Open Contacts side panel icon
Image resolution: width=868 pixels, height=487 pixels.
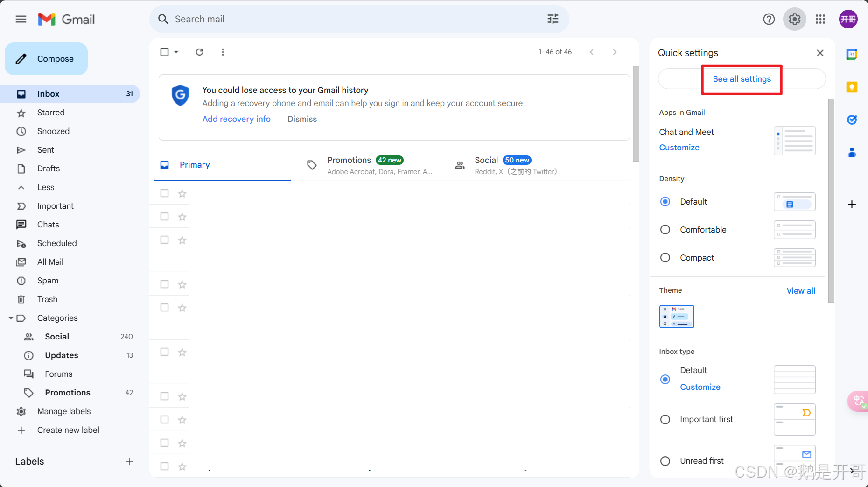852,152
